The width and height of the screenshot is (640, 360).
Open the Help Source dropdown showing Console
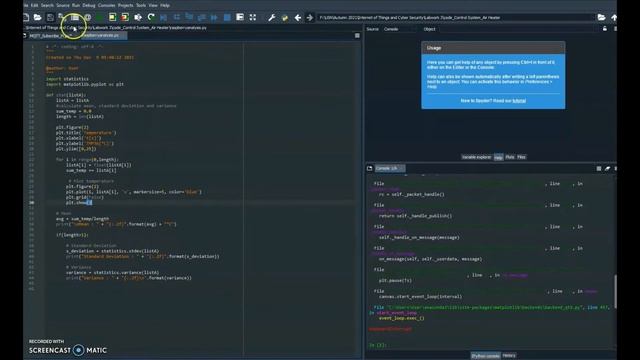pos(399,29)
